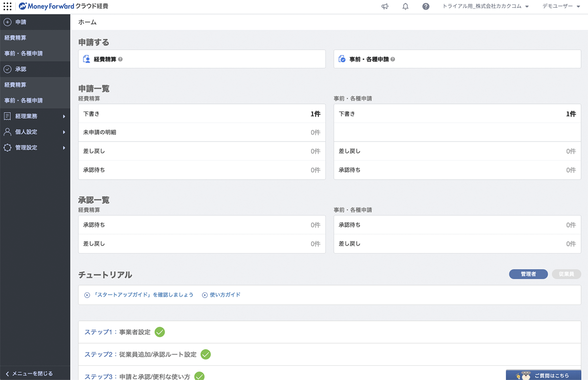588x380 pixels.
Task: Click play icon beside スタートアップガイド link
Action: click(87, 295)
